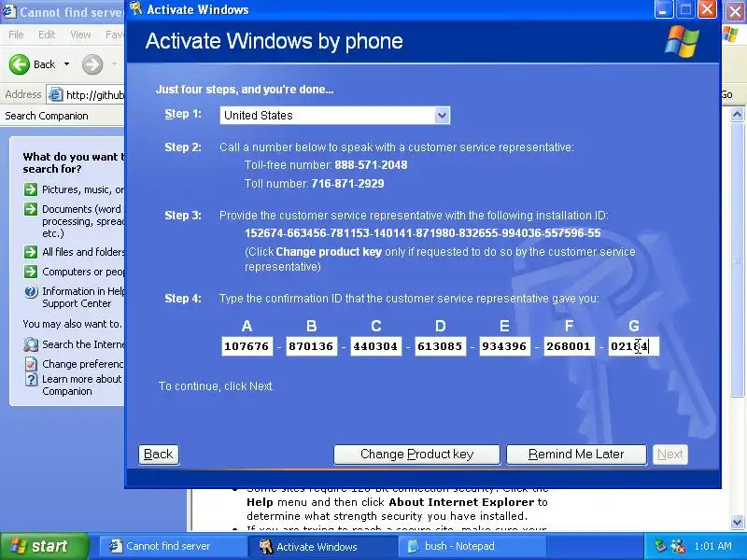
Task: Open the Edit menu in Internet Explorer
Action: [x=47, y=35]
